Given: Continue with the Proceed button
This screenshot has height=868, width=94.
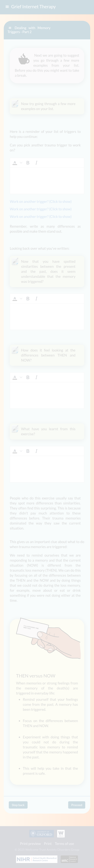Looking at the screenshot, I should click(x=76, y=805).
